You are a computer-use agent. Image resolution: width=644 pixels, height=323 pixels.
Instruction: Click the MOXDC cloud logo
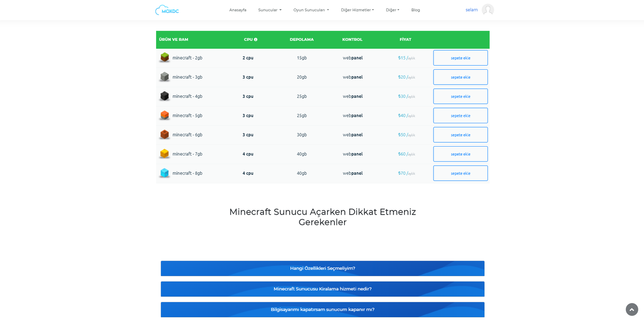167,10
